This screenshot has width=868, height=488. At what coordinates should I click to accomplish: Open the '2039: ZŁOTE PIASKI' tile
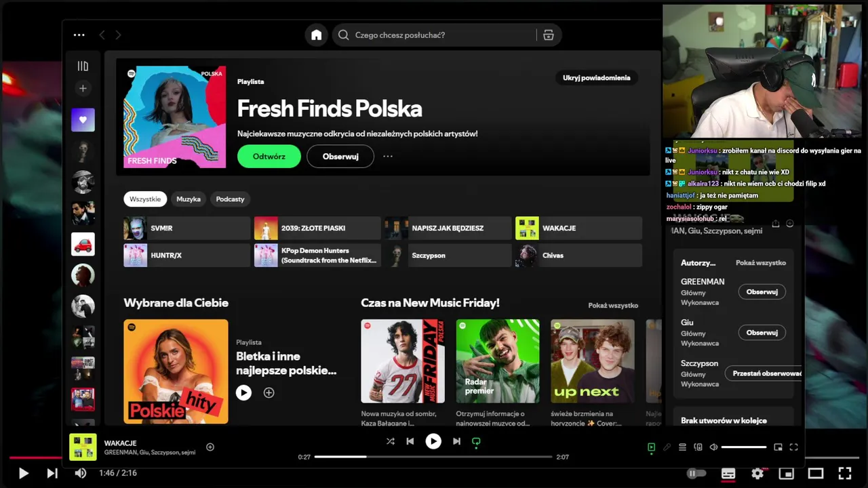pyautogui.click(x=317, y=228)
